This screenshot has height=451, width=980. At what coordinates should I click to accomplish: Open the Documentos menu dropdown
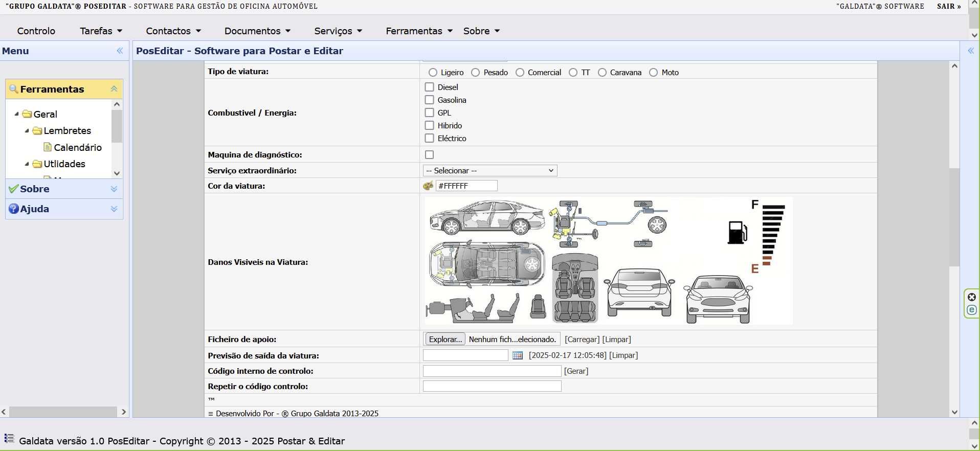point(257,31)
